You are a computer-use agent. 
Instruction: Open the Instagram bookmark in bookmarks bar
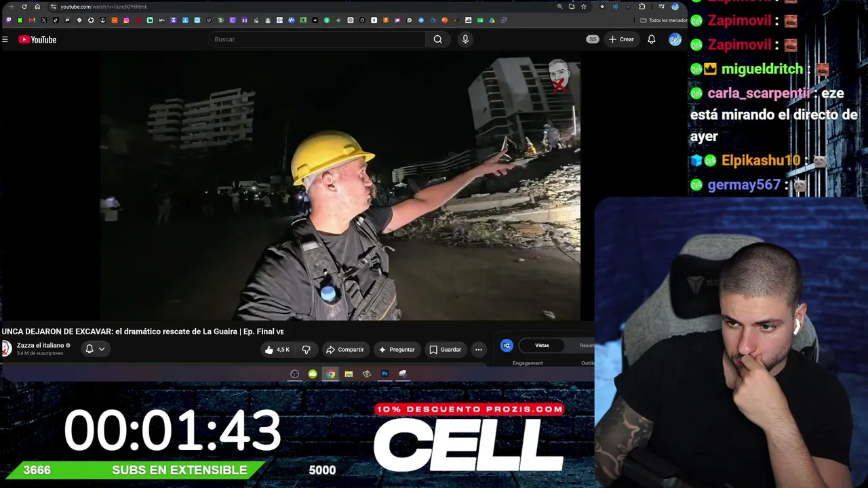click(126, 20)
